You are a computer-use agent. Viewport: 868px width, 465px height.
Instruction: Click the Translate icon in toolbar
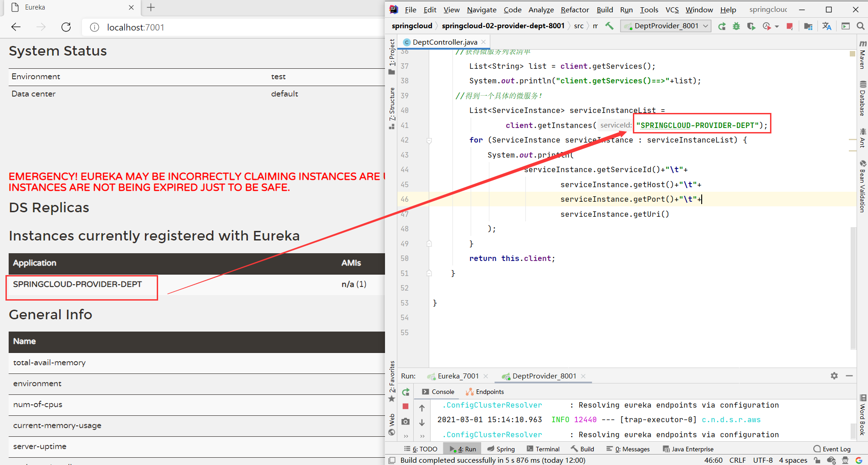click(x=827, y=26)
